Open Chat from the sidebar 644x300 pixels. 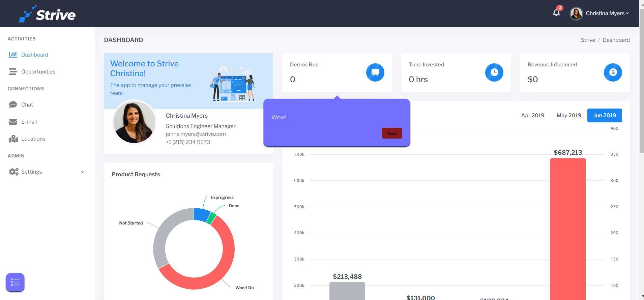point(27,104)
